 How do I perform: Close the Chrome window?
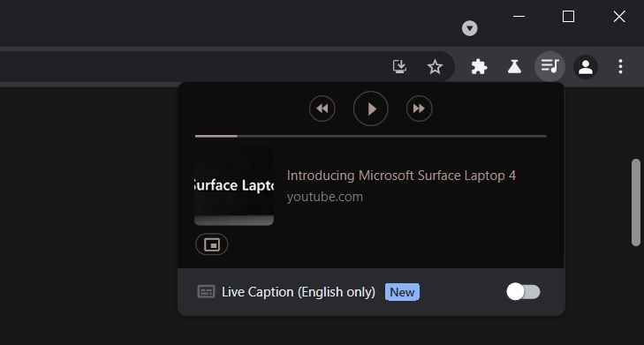pyautogui.click(x=619, y=17)
